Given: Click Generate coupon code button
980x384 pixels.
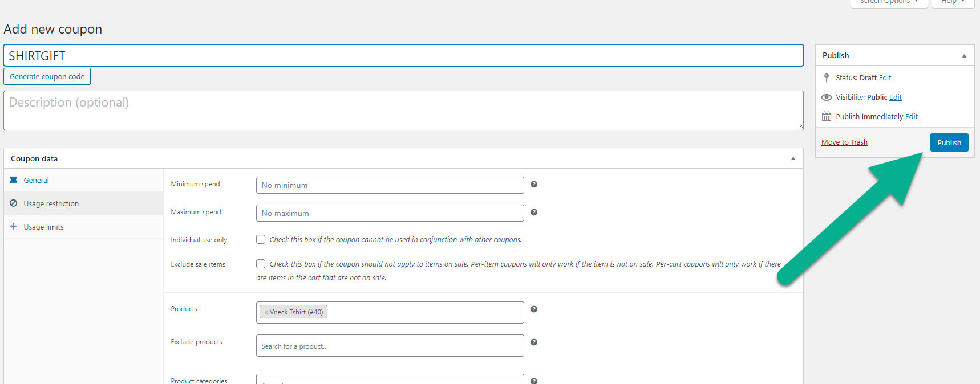Looking at the screenshot, I should coord(47,77).
